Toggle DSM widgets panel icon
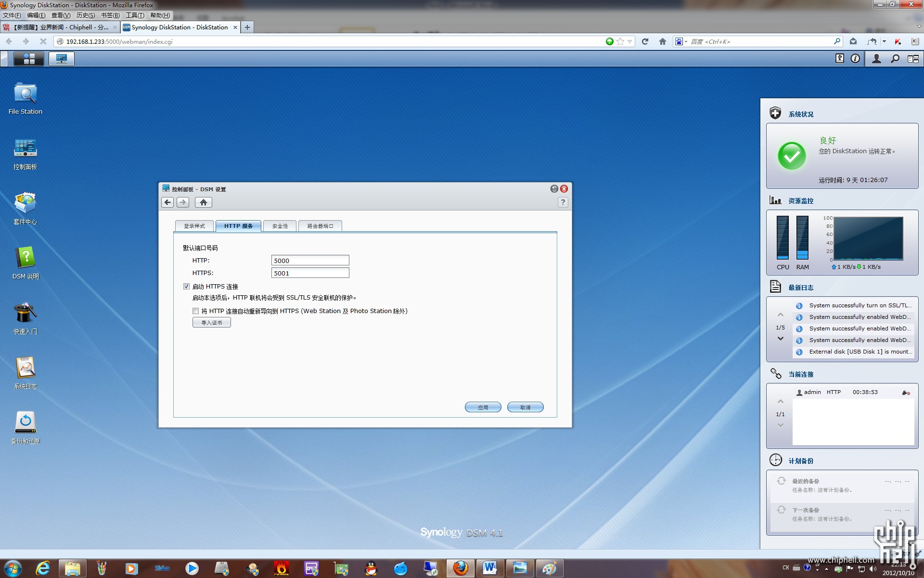924x578 pixels. (913, 59)
